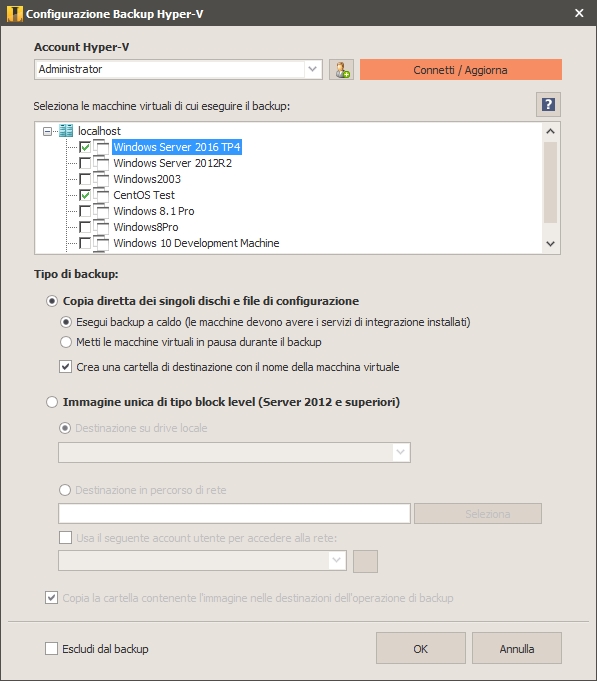Click the VM icon beside Windows2003

[101, 179]
